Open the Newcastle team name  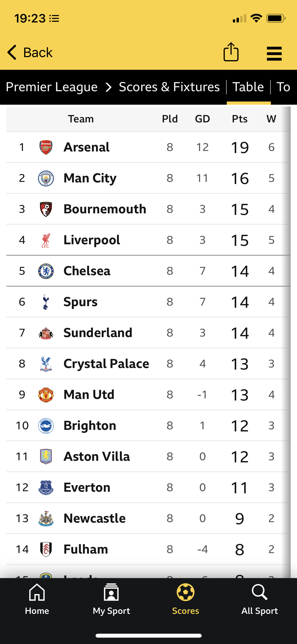pyautogui.click(x=95, y=518)
